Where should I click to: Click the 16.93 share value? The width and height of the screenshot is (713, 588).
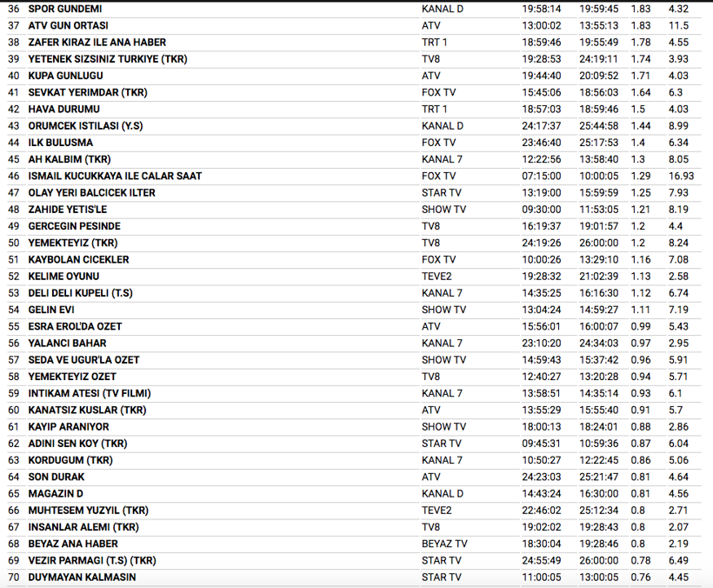pyautogui.click(x=681, y=176)
